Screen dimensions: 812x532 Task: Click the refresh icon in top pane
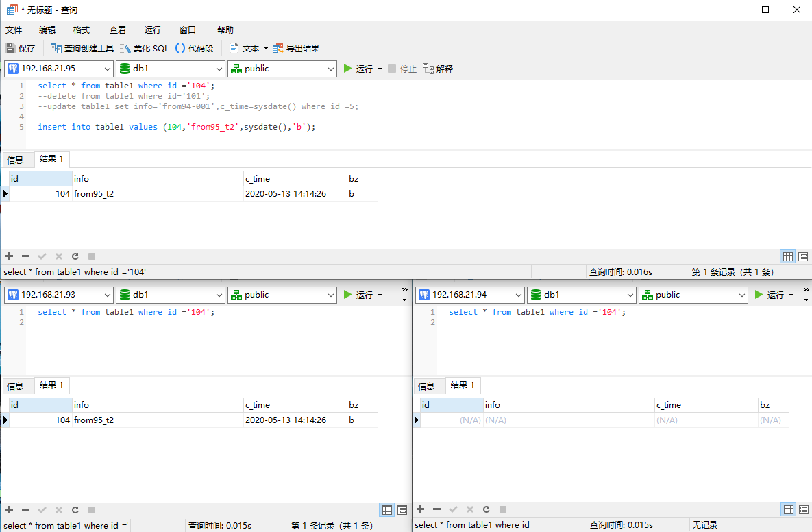pyautogui.click(x=75, y=256)
